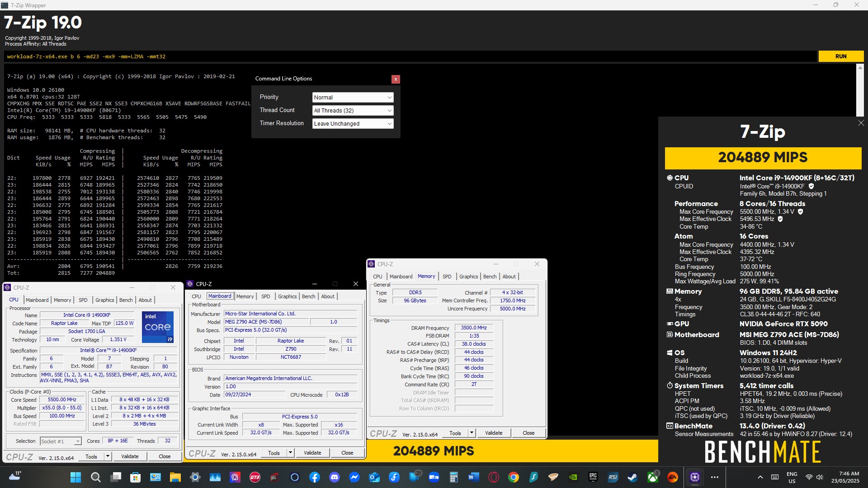
Task: Expand Tools arrow in CPU-Z Memory window
Action: click(x=472, y=433)
